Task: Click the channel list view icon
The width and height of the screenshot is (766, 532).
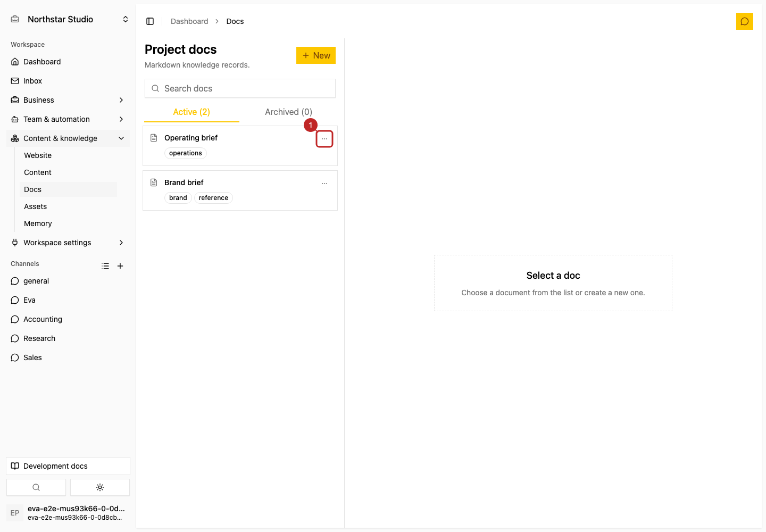Action: [105, 266]
